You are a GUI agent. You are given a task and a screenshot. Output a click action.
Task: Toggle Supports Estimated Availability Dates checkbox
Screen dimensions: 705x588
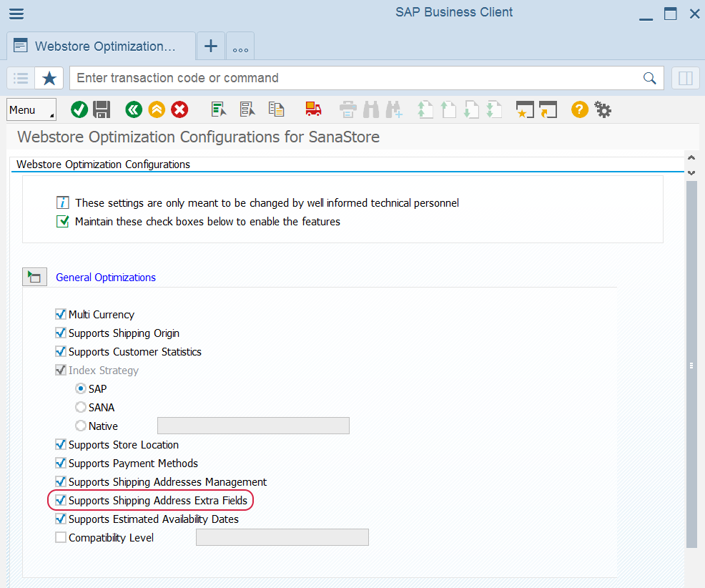coord(60,519)
